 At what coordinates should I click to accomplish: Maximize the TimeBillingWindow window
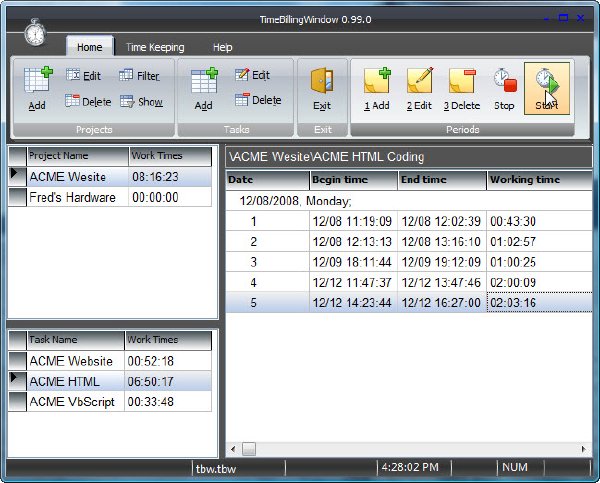click(563, 18)
